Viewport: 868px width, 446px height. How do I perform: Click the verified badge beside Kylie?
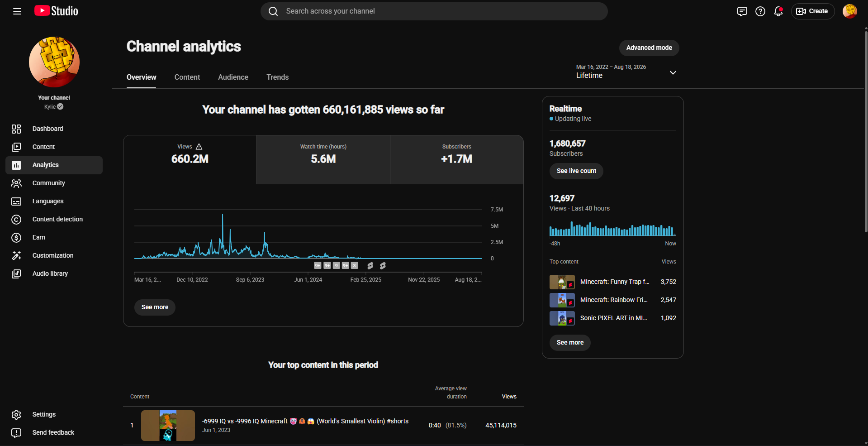click(x=60, y=107)
